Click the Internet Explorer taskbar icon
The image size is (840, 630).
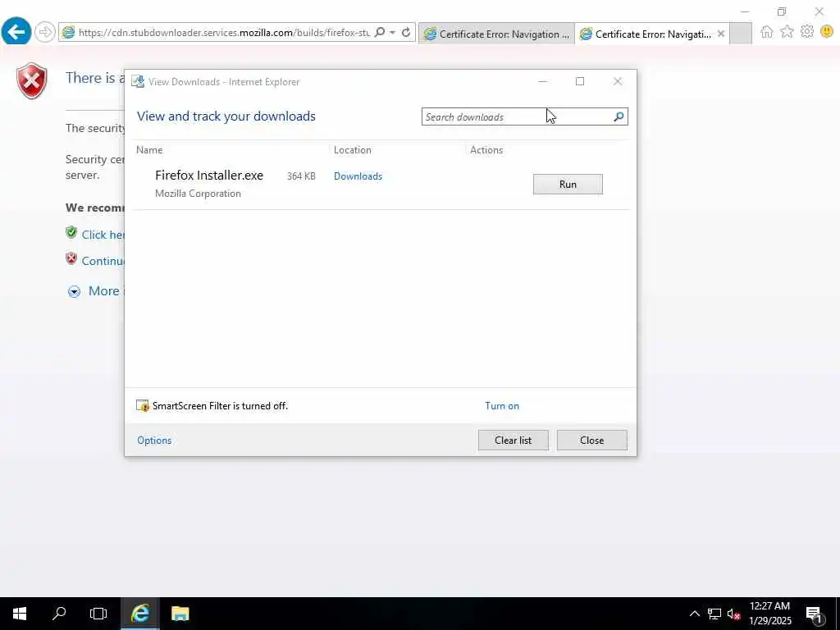139,614
